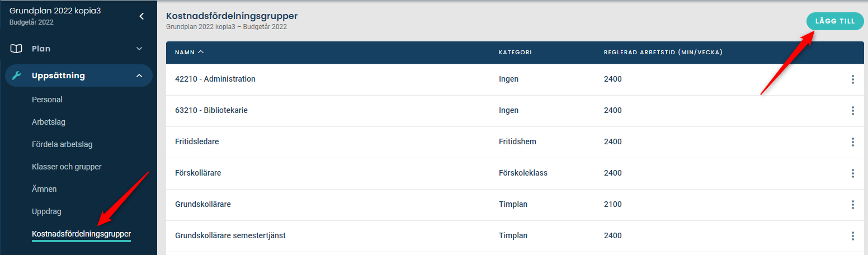Collapse the Uppsättning section chevron
The width and height of the screenshot is (868, 255).
coord(139,75)
